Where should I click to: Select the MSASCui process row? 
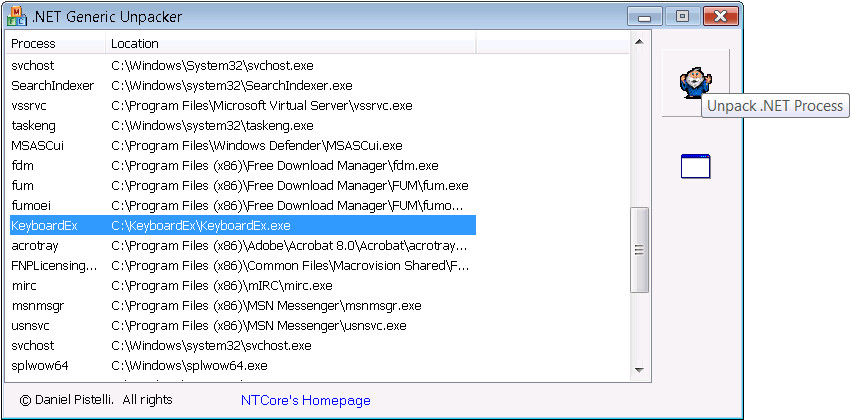point(243,146)
